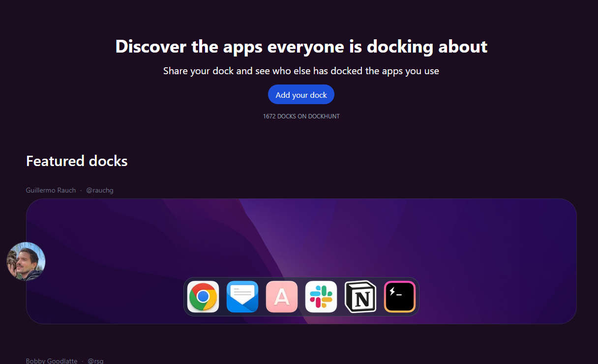Click the Bobby Goodlatte name link
The height and width of the screenshot is (364, 598).
tap(52, 361)
